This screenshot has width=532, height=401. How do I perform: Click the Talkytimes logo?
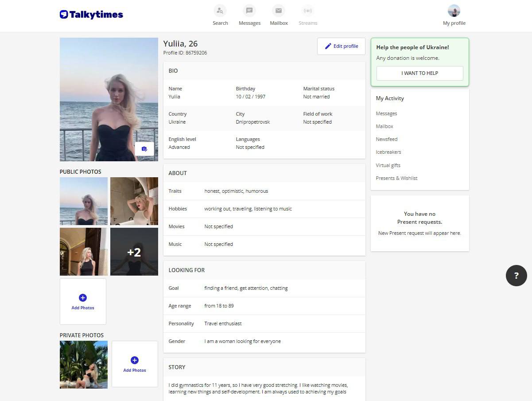[91, 15]
